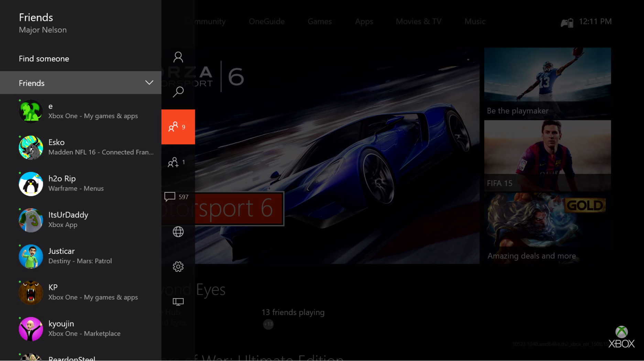Select ItsUrDaddy's jersey avatar

[31, 220]
